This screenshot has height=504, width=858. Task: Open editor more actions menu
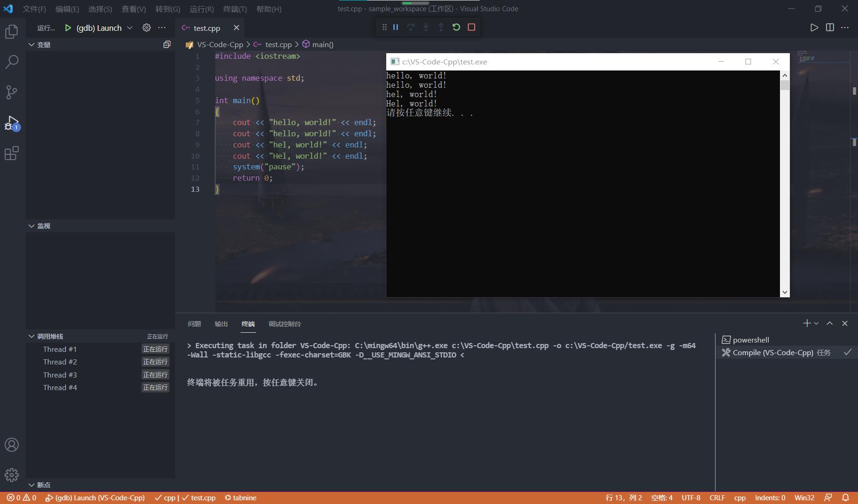point(845,28)
